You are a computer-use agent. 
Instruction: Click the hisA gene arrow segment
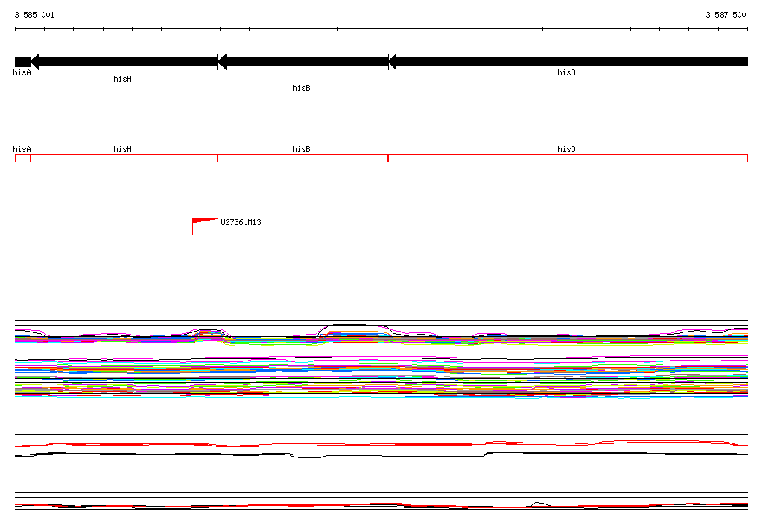pos(23,62)
